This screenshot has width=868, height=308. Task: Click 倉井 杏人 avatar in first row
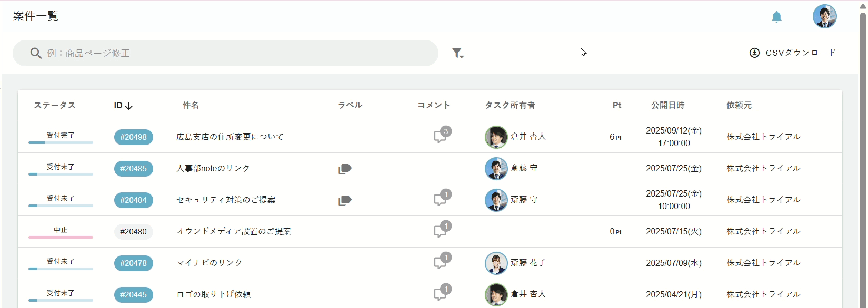coord(496,137)
